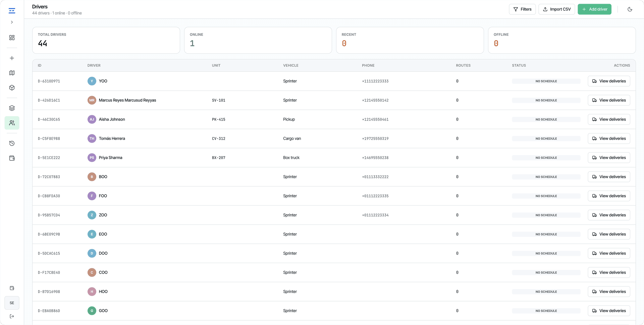Click the Routes column header
Screen dimensions: 644x325
tap(463, 65)
